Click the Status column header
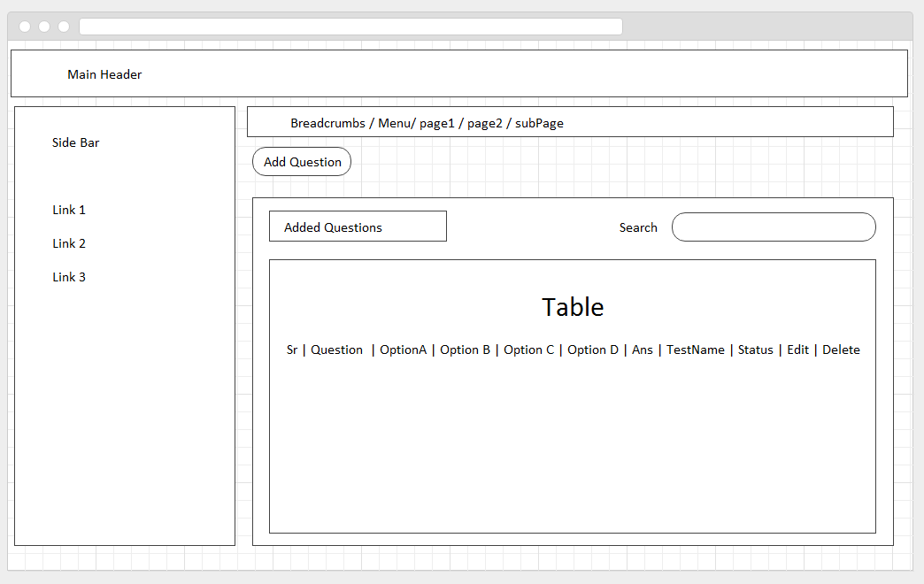Screen dimensions: 924x584 coord(755,350)
